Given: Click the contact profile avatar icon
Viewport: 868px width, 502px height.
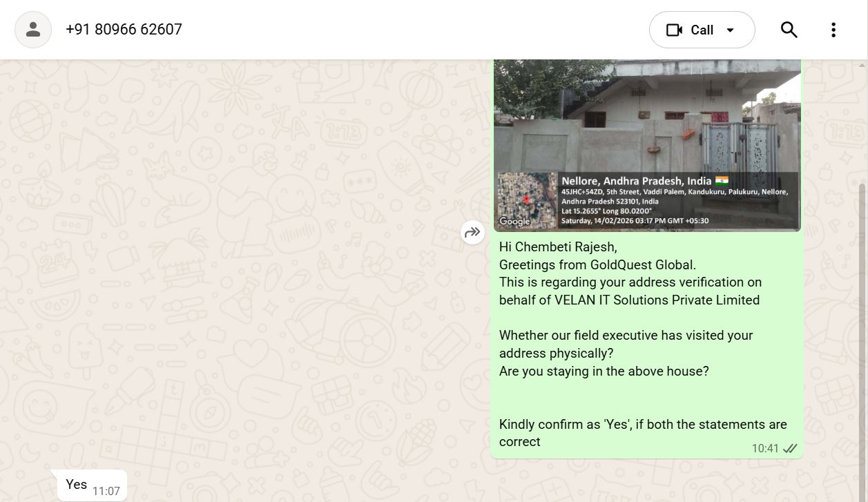Looking at the screenshot, I should (x=33, y=30).
